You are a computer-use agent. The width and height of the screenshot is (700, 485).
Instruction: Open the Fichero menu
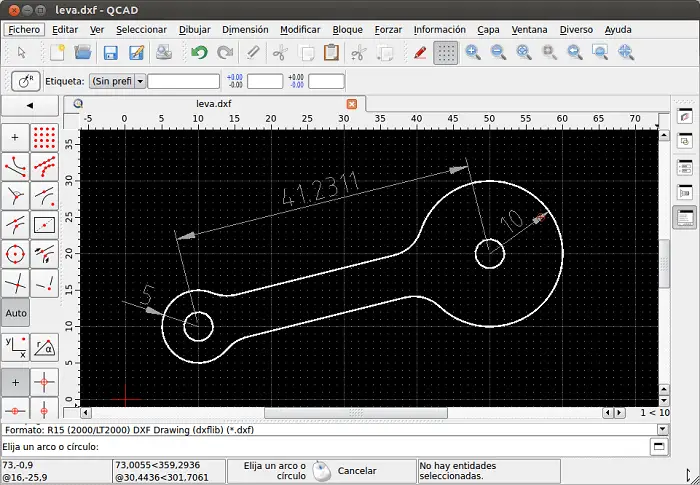[24, 30]
